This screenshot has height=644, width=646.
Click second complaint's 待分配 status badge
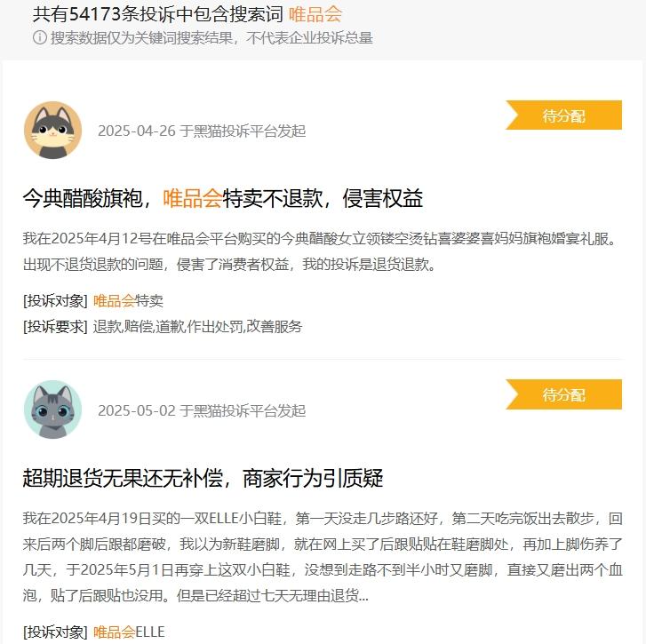563,394
